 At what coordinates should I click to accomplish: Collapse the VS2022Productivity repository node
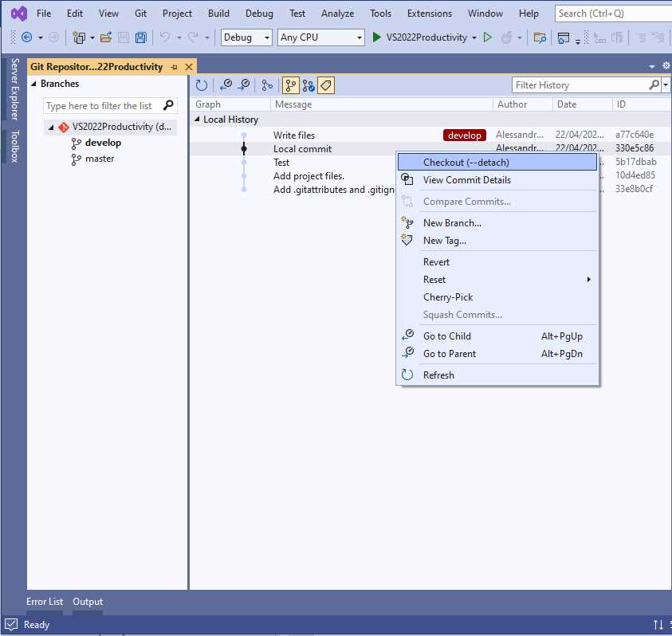(51, 128)
